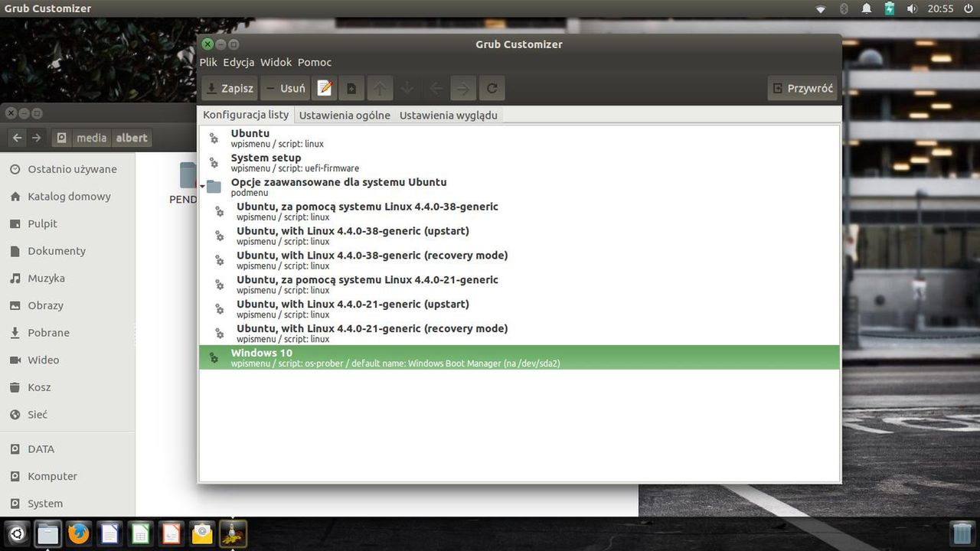980x551 pixels.
Task: Launch LibreOffice Writer from dock
Action: [109, 533]
